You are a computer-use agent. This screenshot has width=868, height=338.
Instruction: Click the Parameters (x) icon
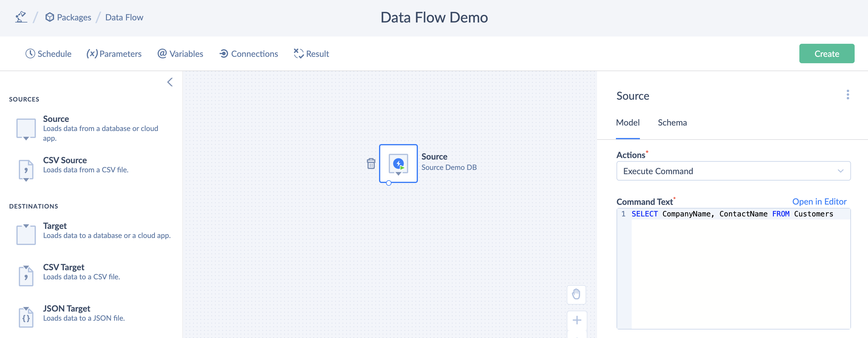click(92, 53)
